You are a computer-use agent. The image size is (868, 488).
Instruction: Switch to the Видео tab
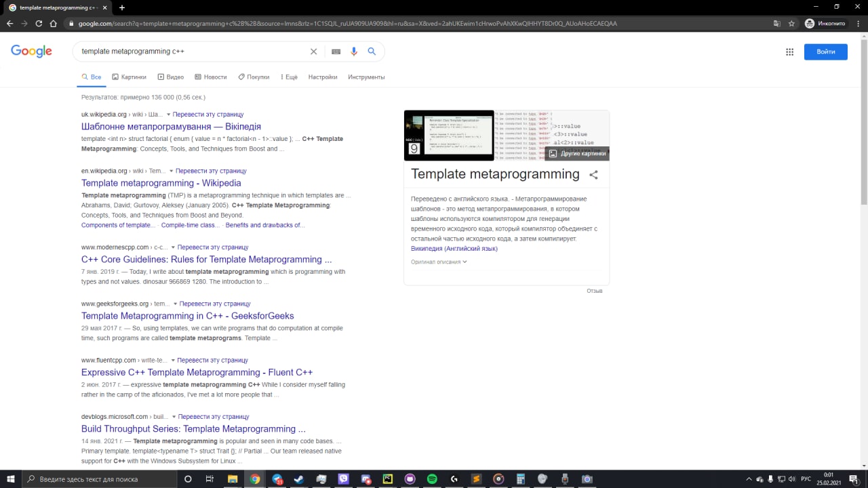click(170, 77)
